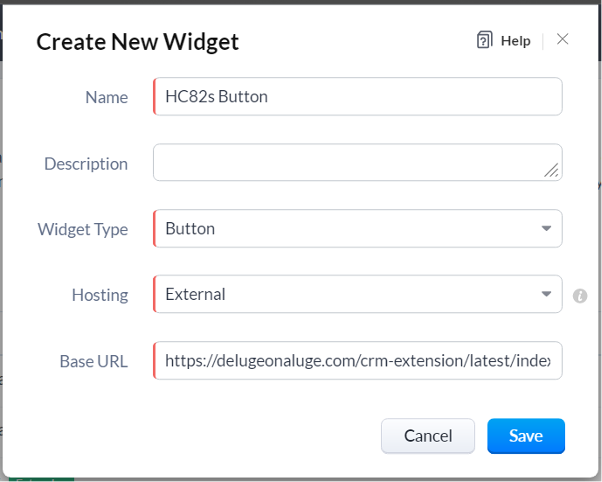
Task: Open the Hosting combo box showing External
Action: point(358,294)
